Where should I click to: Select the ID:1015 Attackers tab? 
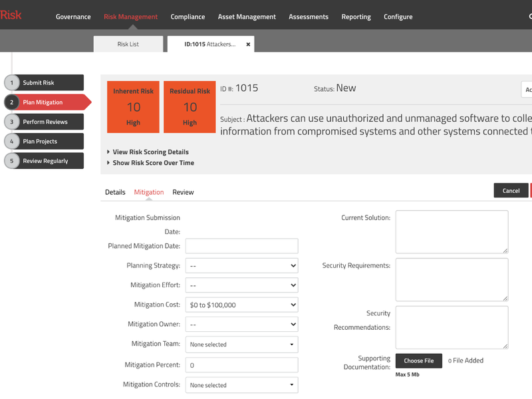point(209,44)
